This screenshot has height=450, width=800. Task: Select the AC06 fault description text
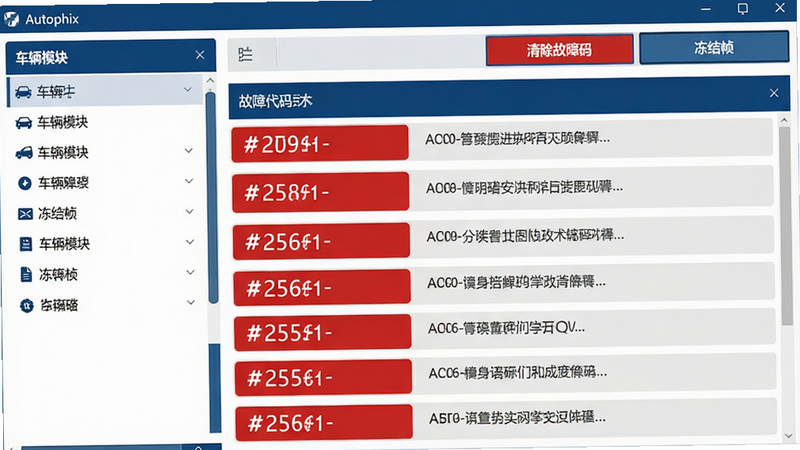click(518, 373)
